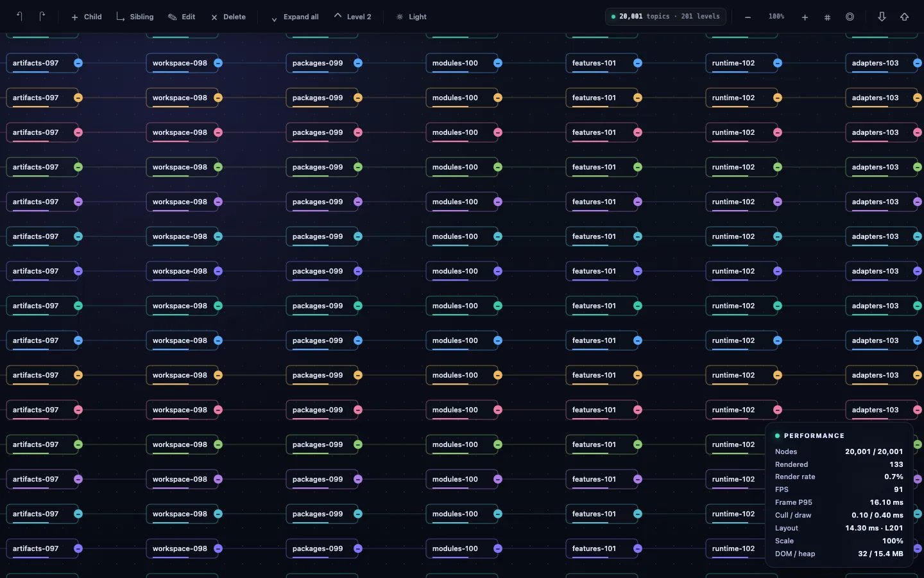Click the import down-arrow icon

pyautogui.click(x=882, y=17)
